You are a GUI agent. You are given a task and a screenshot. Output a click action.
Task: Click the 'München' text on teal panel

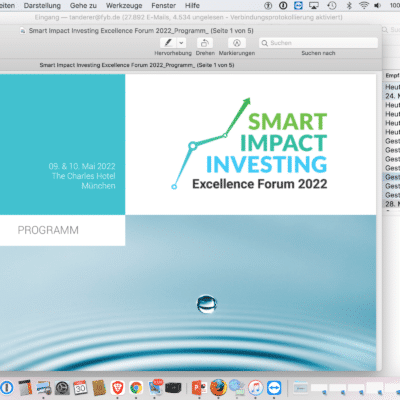(98, 186)
